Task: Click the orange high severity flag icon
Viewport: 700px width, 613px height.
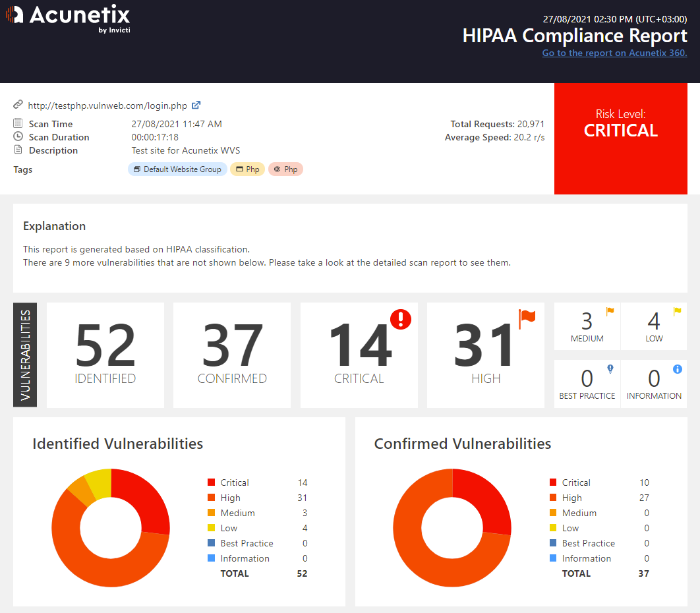Action: (527, 317)
